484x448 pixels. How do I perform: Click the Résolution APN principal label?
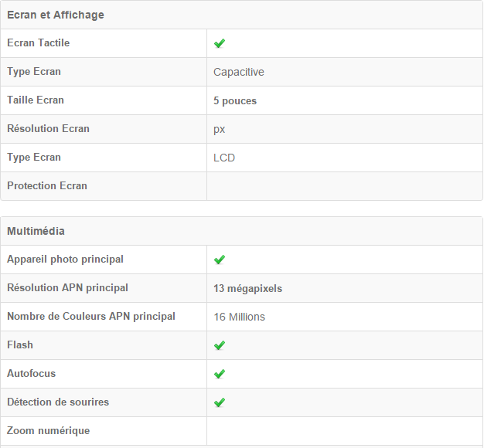67,288
